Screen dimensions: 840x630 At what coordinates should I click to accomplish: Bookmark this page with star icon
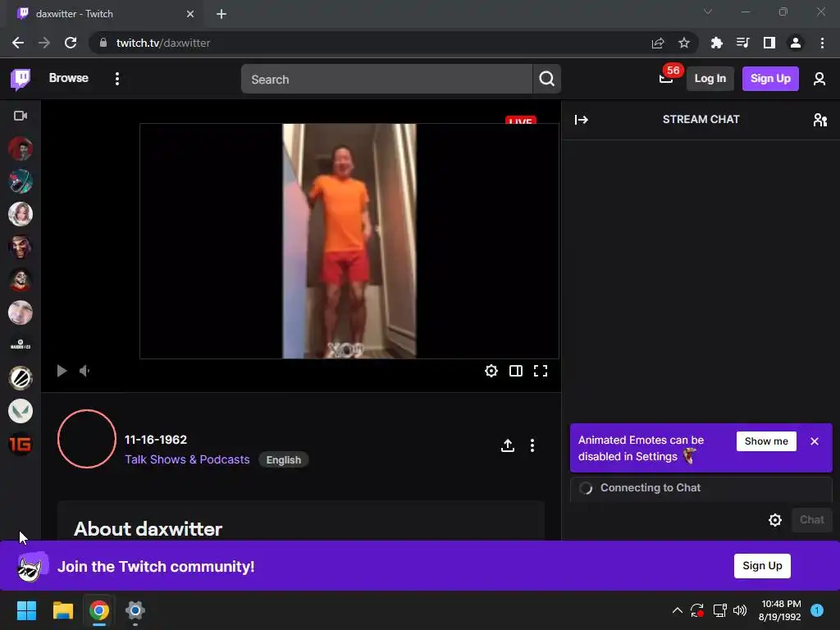tap(684, 43)
